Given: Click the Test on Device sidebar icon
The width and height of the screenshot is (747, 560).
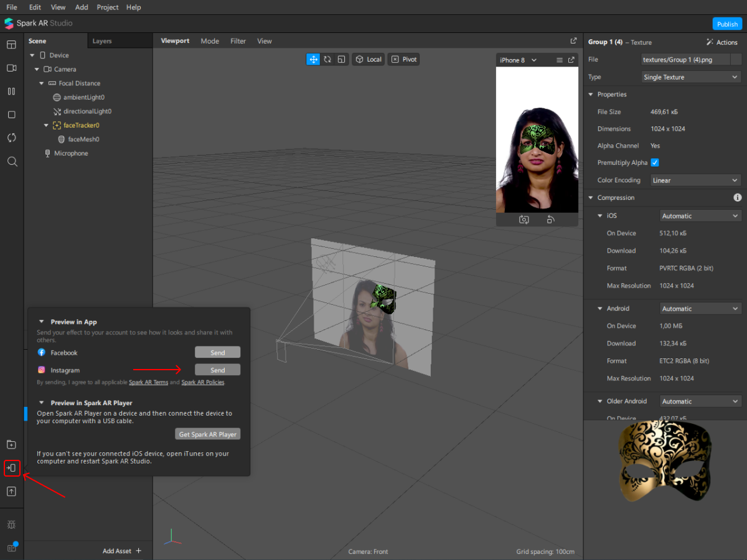Looking at the screenshot, I should [11, 468].
